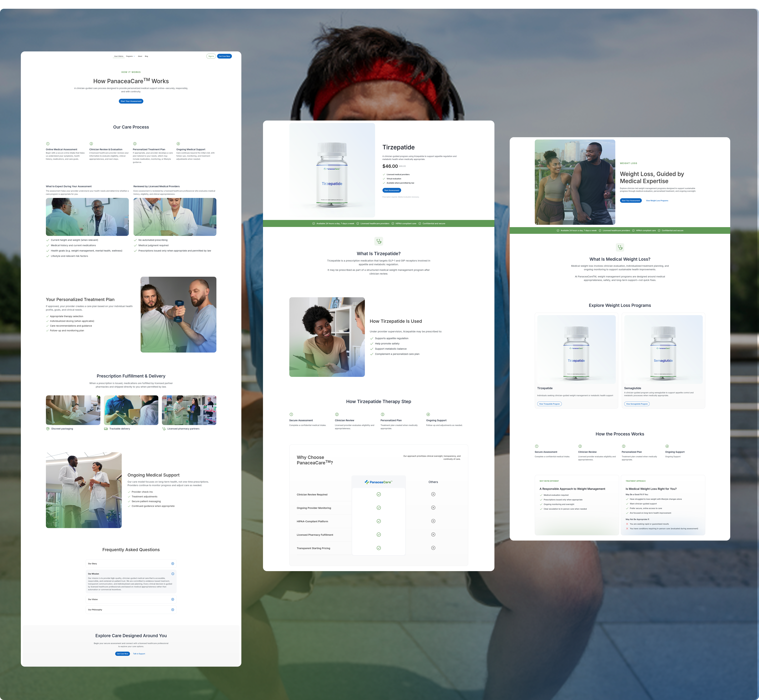Click the stethoscope icon above What Is Tirzepatide?
This screenshot has height=700, width=759.
pyautogui.click(x=379, y=241)
